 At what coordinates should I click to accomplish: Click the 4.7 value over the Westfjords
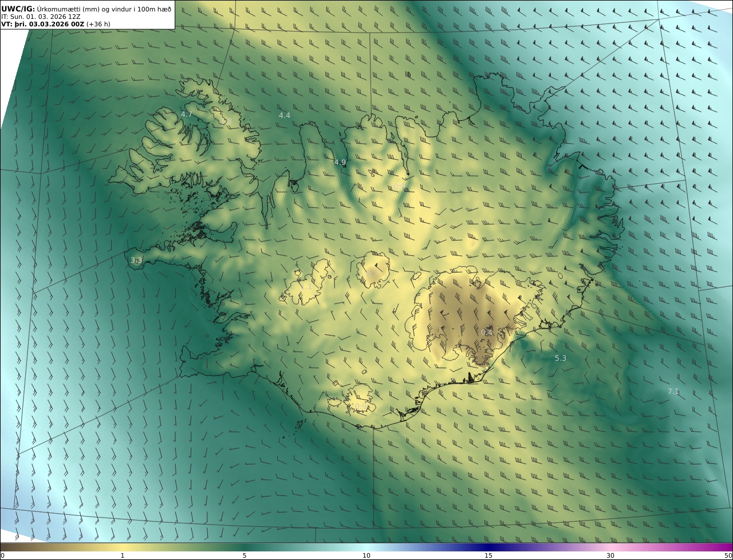click(x=187, y=115)
